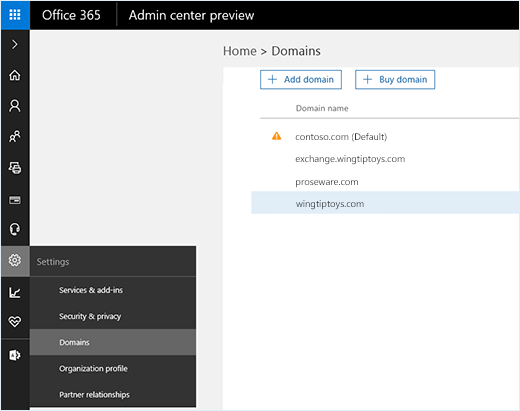The width and height of the screenshot is (520, 411).
Task: Open Billing via credit card icon
Action: (x=15, y=200)
